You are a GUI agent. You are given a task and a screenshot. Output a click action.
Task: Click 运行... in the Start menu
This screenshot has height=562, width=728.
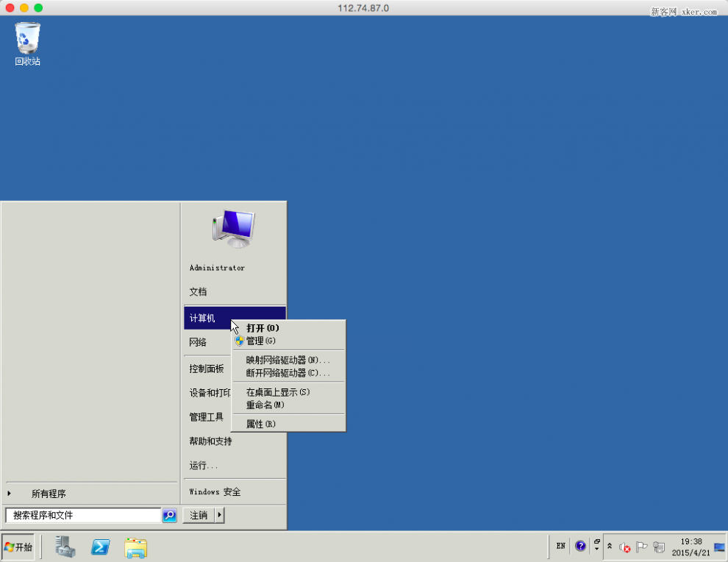(x=204, y=466)
